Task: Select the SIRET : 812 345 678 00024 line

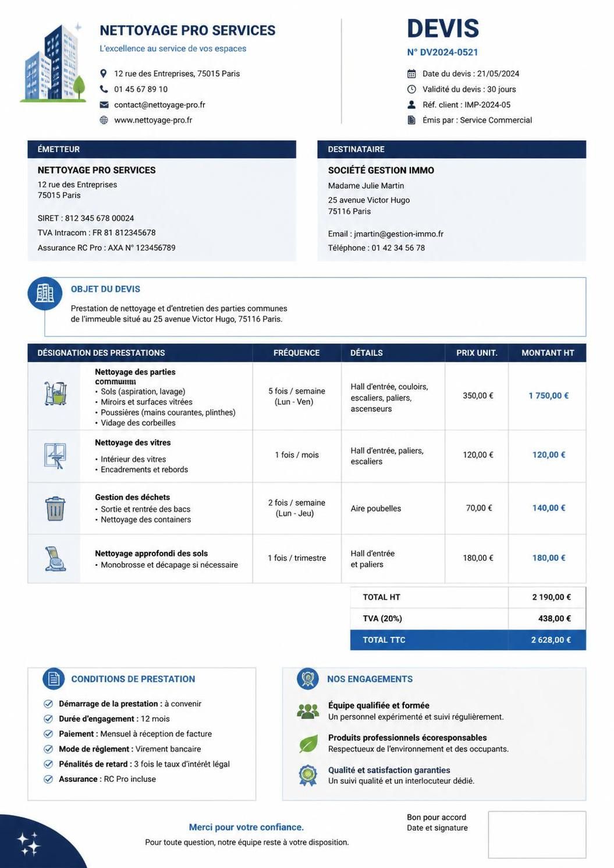Action: [86, 218]
